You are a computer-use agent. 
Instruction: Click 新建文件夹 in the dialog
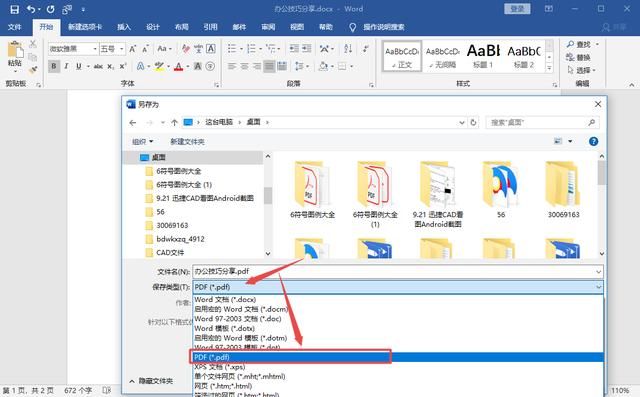[187, 142]
